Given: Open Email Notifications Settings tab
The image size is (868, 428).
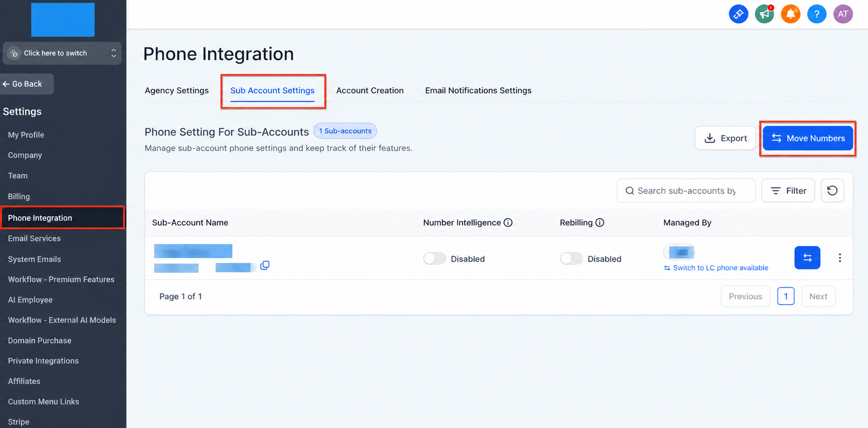Looking at the screenshot, I should pos(478,90).
